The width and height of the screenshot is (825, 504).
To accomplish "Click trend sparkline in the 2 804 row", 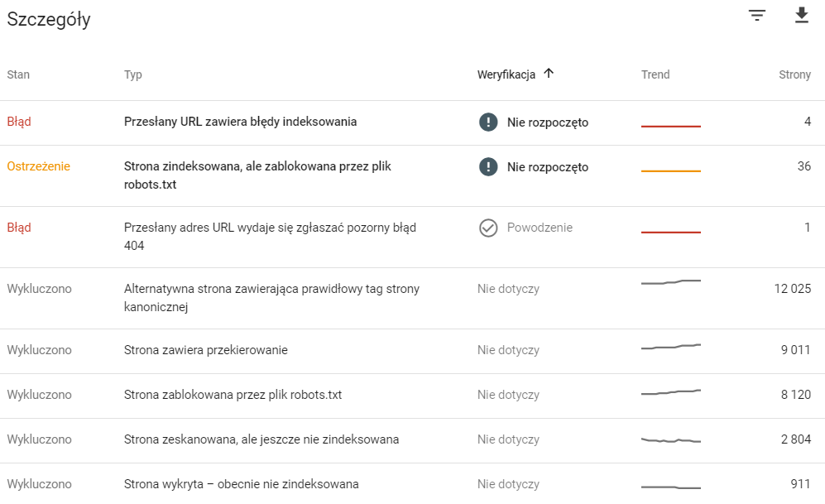I will [671, 439].
